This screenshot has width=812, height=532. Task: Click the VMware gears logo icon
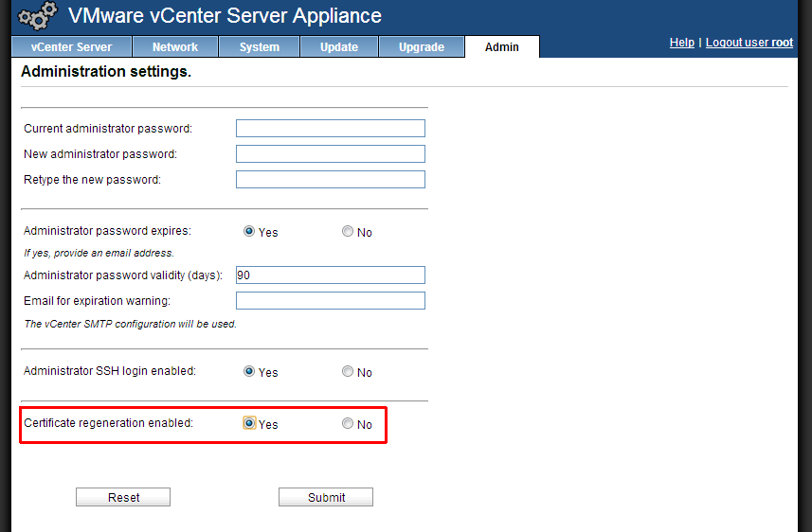click(x=37, y=15)
